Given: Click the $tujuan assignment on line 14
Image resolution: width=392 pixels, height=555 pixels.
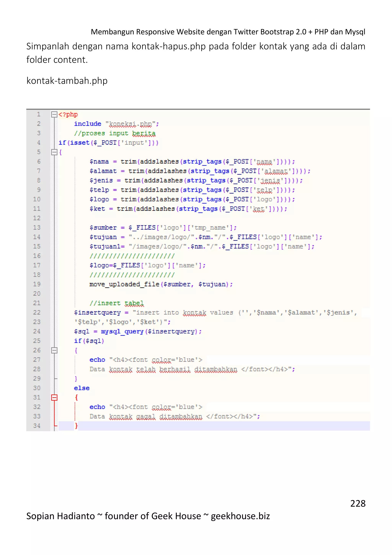Looking at the screenshot, I should coord(206,237).
